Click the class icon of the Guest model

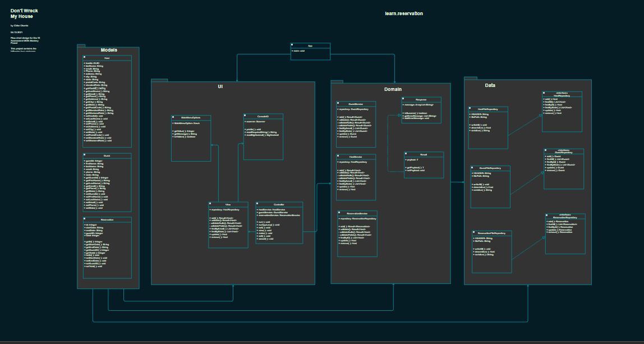click(85, 155)
